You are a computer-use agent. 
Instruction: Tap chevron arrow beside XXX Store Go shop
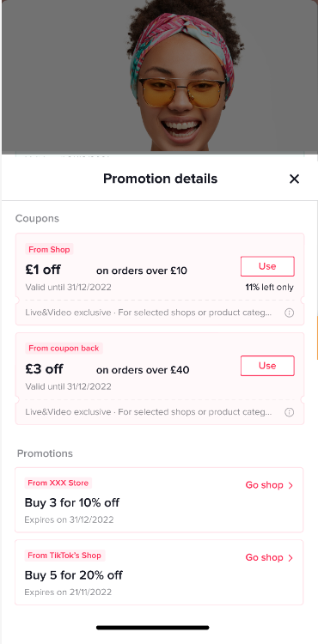tap(290, 485)
